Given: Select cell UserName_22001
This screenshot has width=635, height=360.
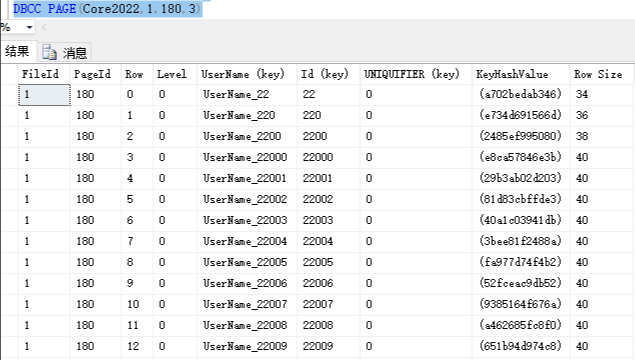Looking at the screenshot, I should click(247, 179).
